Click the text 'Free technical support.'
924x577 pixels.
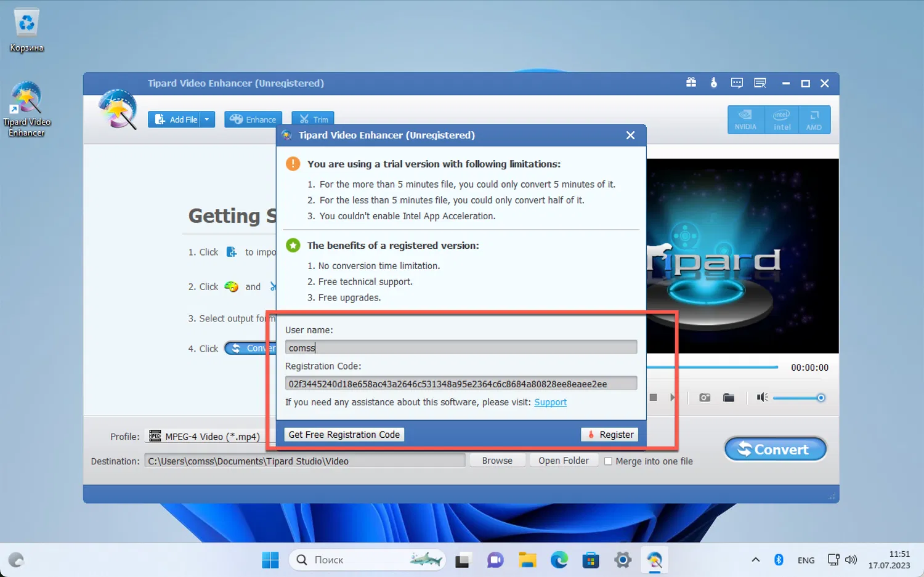pos(365,282)
